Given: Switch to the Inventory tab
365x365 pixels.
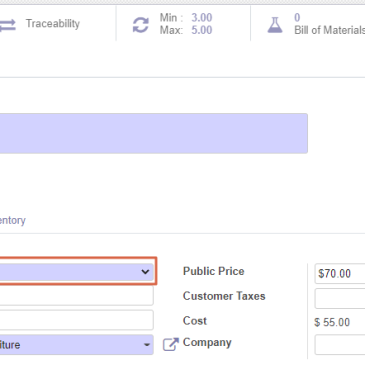Looking at the screenshot, I should pos(13,220).
